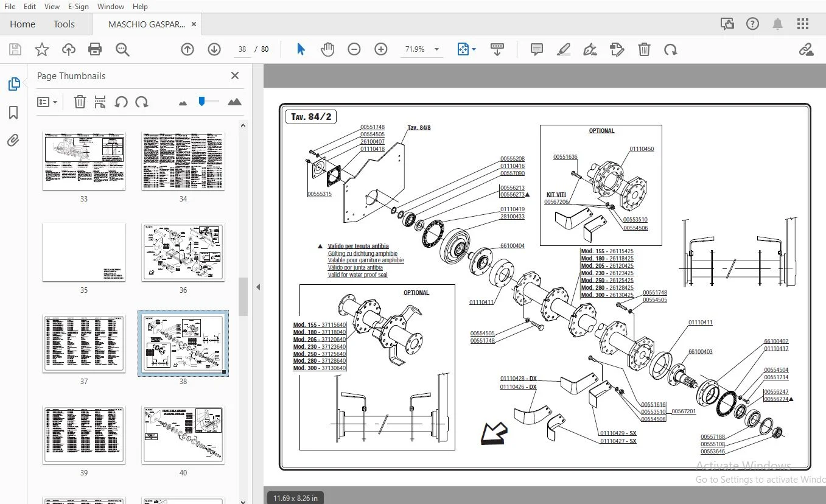
Task: Open the Bookmarks panel
Action: 14,113
